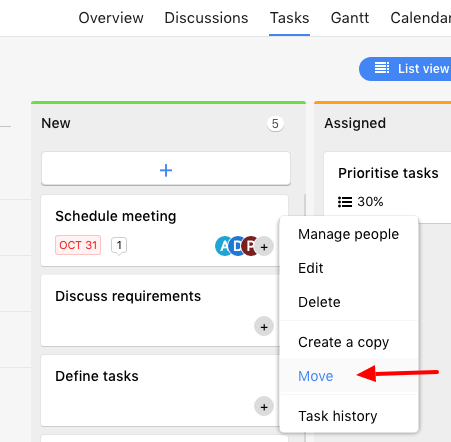Screen dimensions: 451x442
Task: Open the Prioritise tasks card
Action: 388,173
